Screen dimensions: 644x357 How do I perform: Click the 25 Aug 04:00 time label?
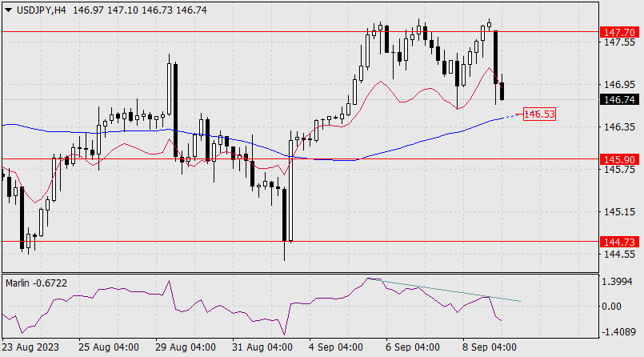click(109, 347)
